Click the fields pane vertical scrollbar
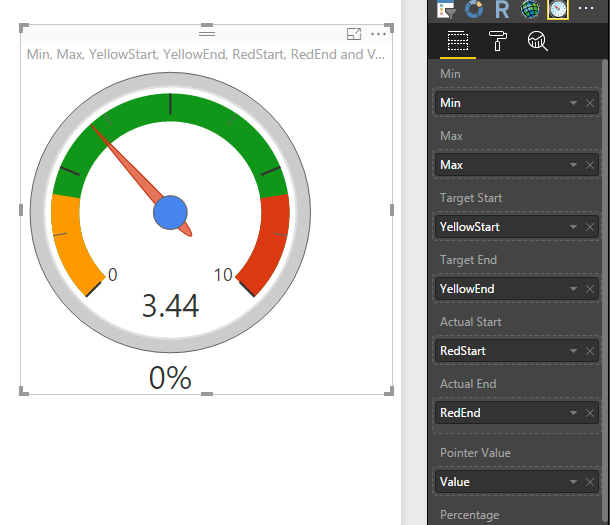Viewport: 610px width, 525px height. [x=604, y=292]
